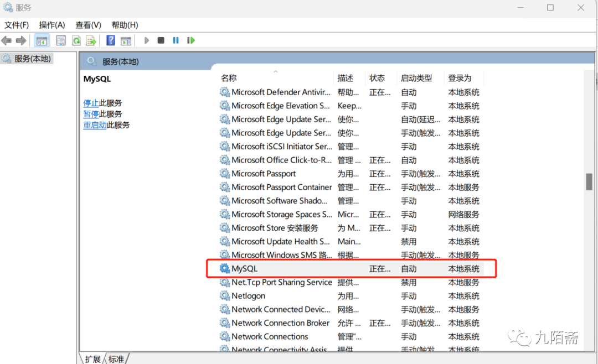598x364 pixels.
Task: Click gear icon beside Net.Tcp Port Sharing
Action: [x=225, y=282]
